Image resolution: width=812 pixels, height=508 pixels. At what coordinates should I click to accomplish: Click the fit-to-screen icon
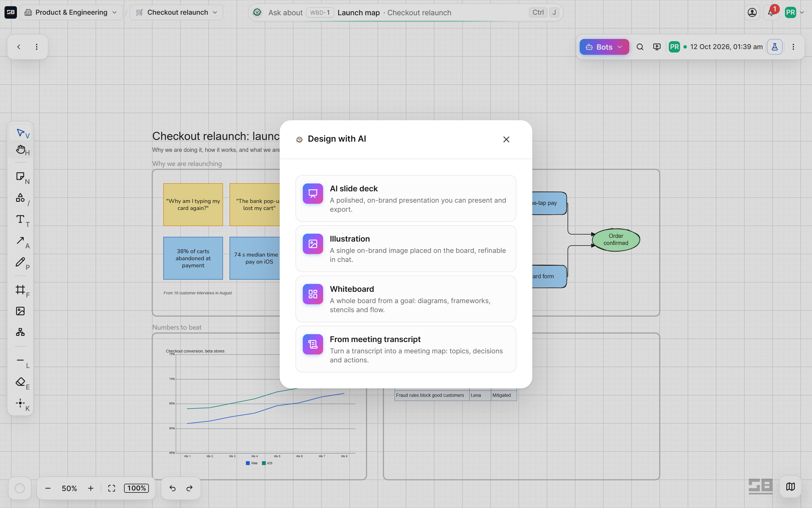pos(112,488)
